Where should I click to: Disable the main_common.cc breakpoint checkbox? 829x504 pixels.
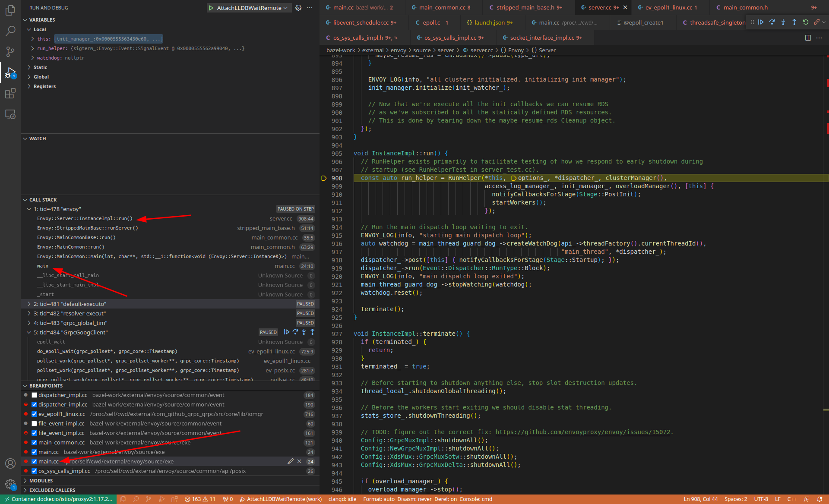[34, 442]
